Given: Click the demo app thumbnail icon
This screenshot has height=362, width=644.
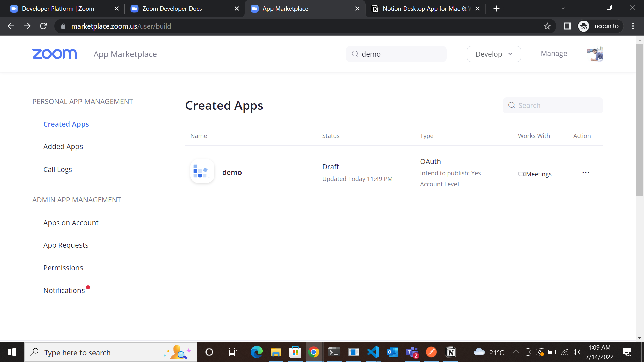Looking at the screenshot, I should point(202,171).
